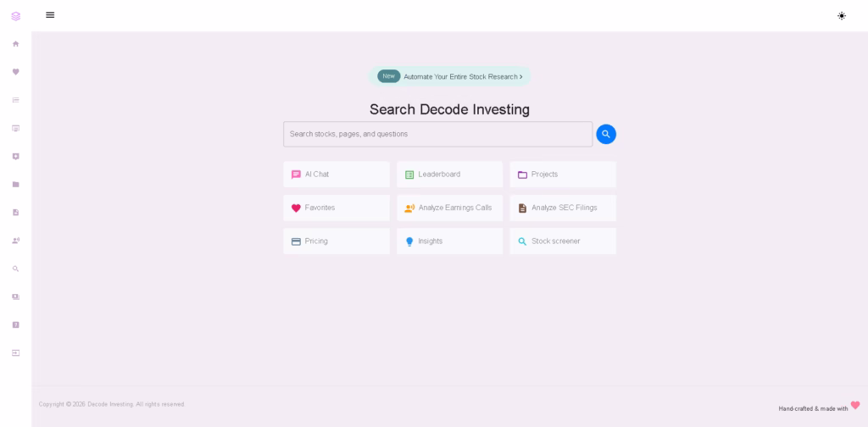The height and width of the screenshot is (427, 868).
Task: Click the sidebar folder icon
Action: (15, 185)
